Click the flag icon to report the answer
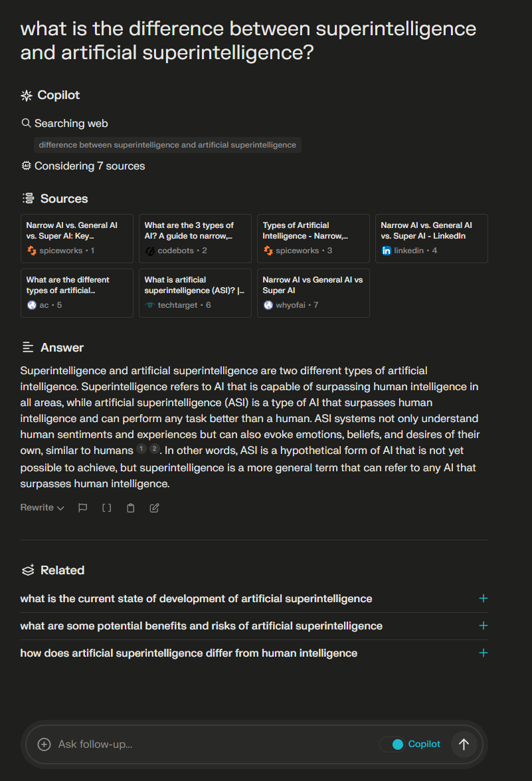 click(x=83, y=508)
